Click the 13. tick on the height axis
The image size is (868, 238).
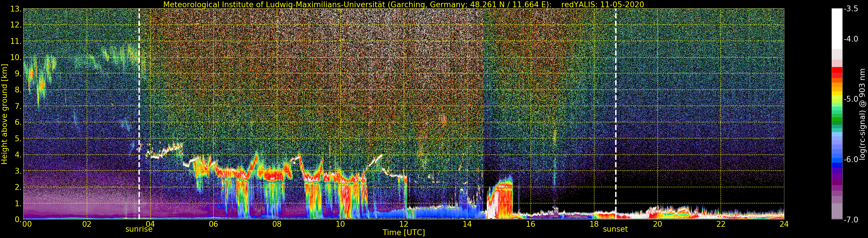(16, 9)
